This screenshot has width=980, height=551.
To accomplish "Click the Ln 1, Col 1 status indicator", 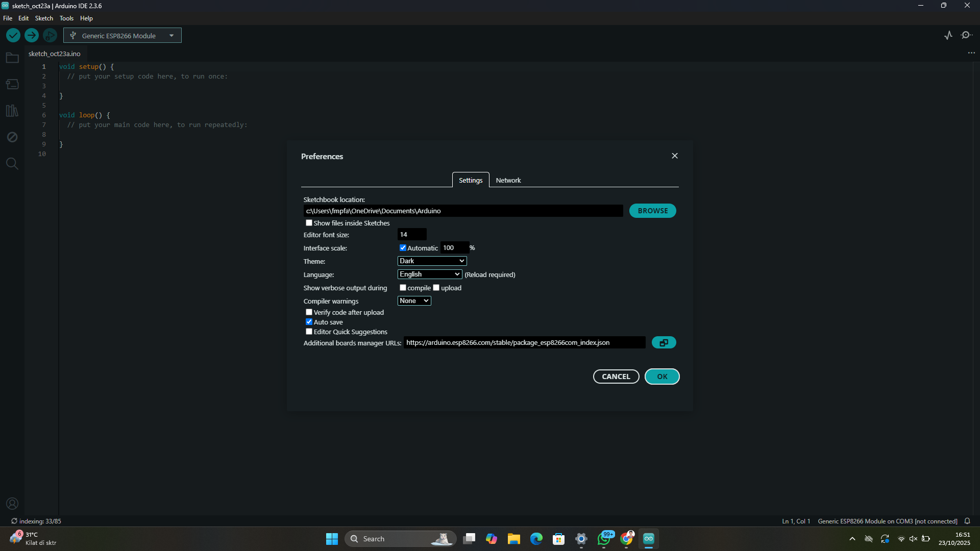I will pyautogui.click(x=796, y=521).
